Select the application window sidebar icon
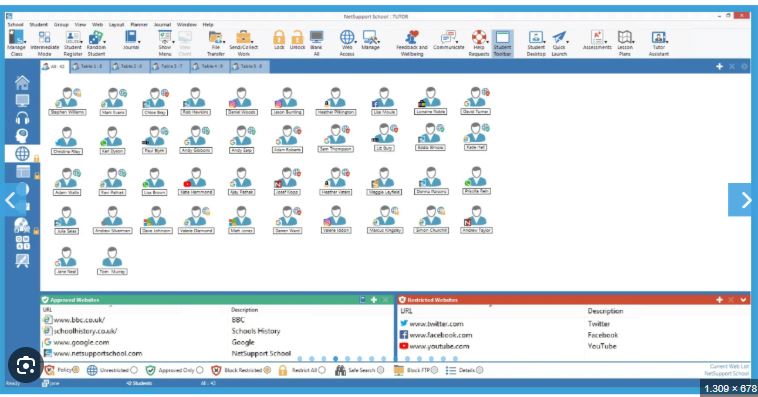 click(x=23, y=172)
